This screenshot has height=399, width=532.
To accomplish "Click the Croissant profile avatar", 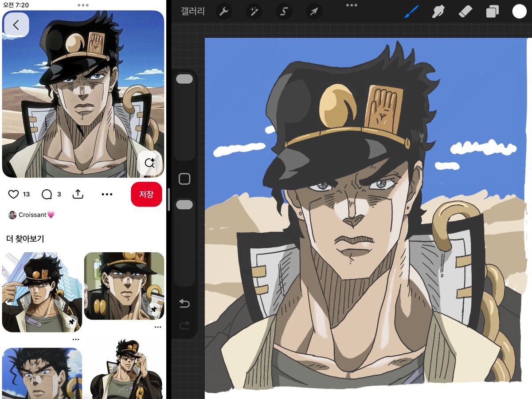I will tap(12, 215).
